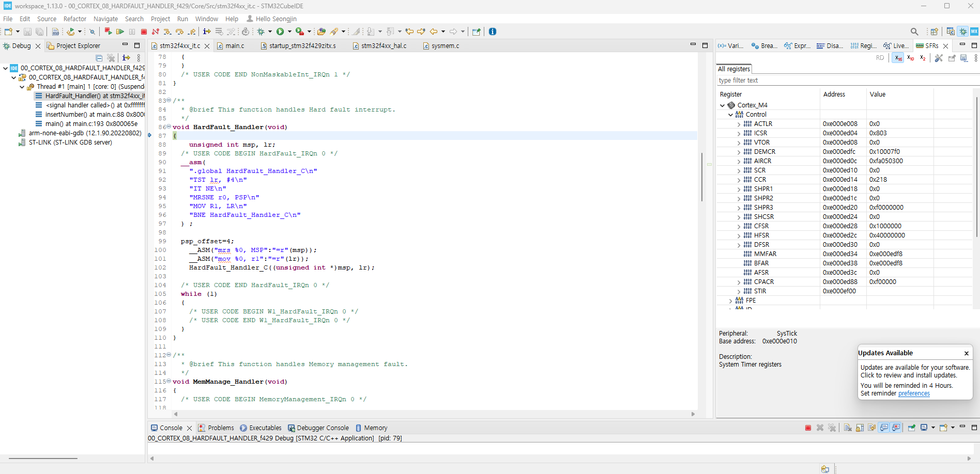Open the Debugger Console tab
980x474 pixels.
pyautogui.click(x=318, y=428)
